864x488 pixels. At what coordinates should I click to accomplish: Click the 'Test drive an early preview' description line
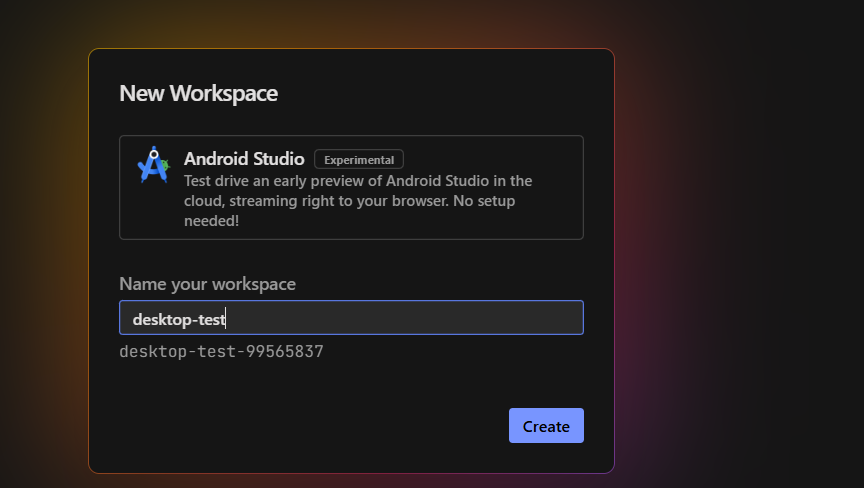[x=358, y=181]
